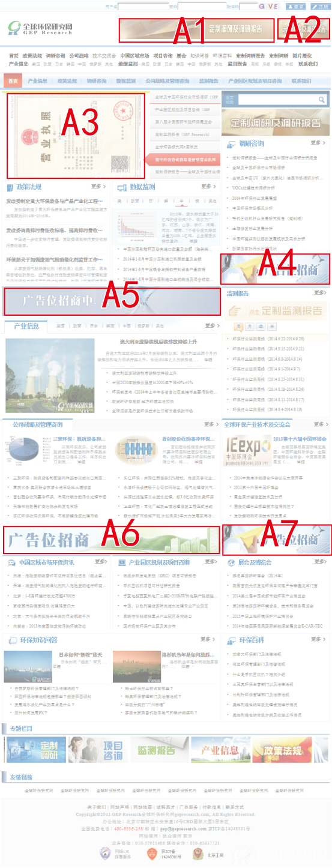Screen dimensions: 332x868
Task: Open 调研咨询 tab in navigation bar
Action: (x=96, y=80)
